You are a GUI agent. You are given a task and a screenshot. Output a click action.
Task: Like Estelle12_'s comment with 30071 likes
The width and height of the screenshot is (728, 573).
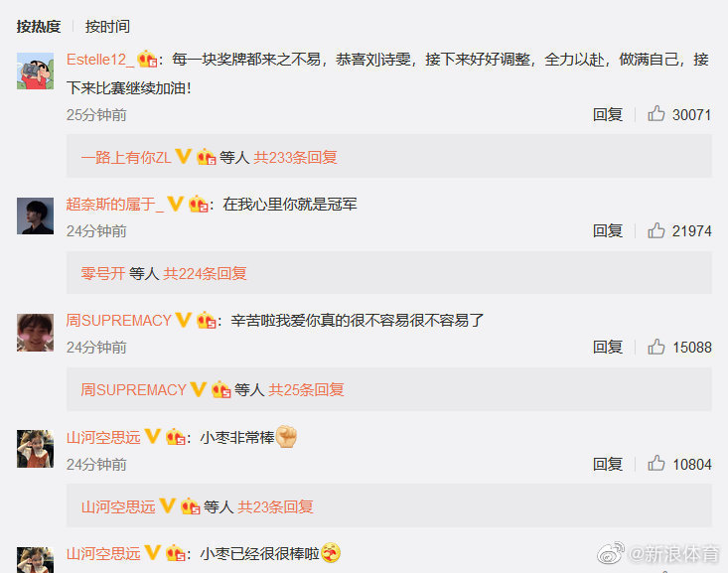click(656, 114)
